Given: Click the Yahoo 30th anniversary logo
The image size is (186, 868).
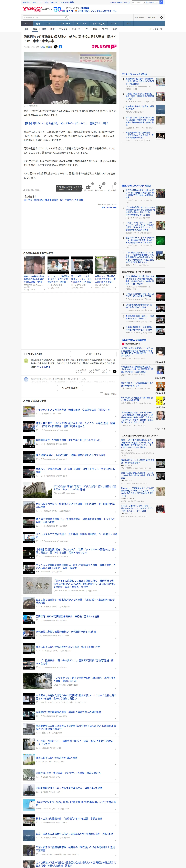Looking at the screenshot, I should tap(59, 9).
